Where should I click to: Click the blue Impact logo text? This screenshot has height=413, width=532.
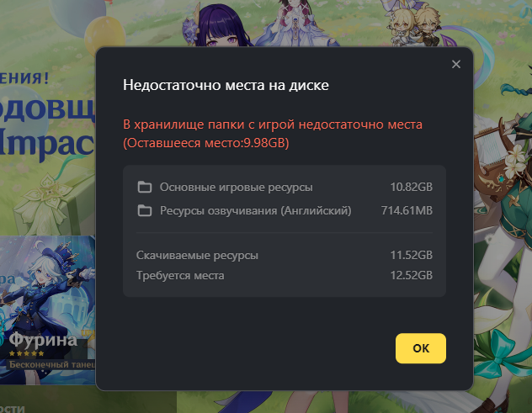tap(46, 144)
